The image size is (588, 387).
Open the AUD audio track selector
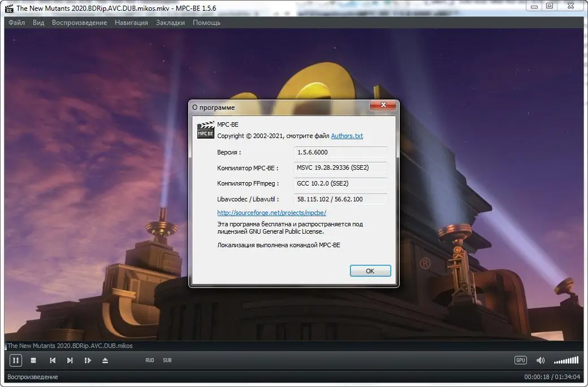[x=149, y=360]
